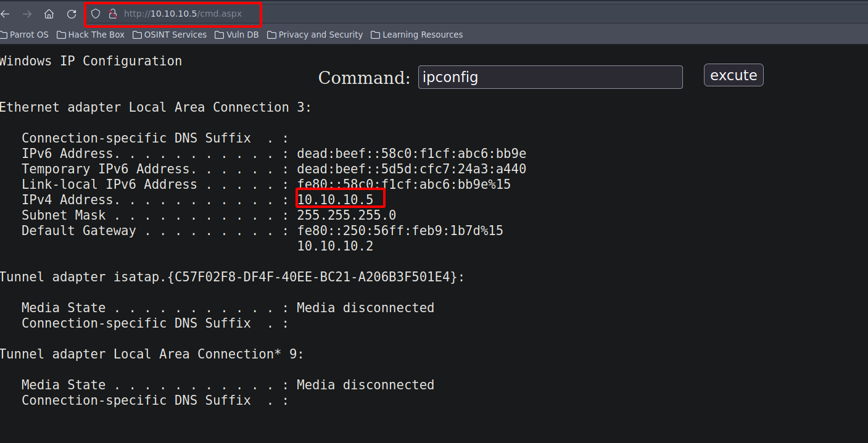This screenshot has height=443, width=868.
Task: Expand the Privacy and Security bookmark folder
Action: (320, 35)
